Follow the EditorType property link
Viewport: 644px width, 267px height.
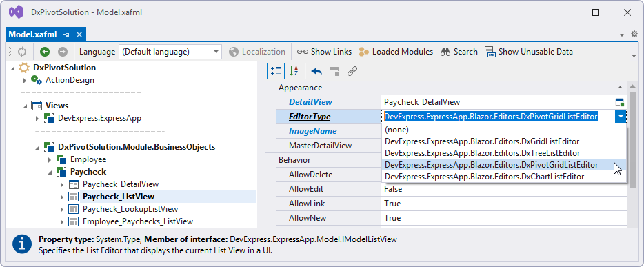coord(310,117)
